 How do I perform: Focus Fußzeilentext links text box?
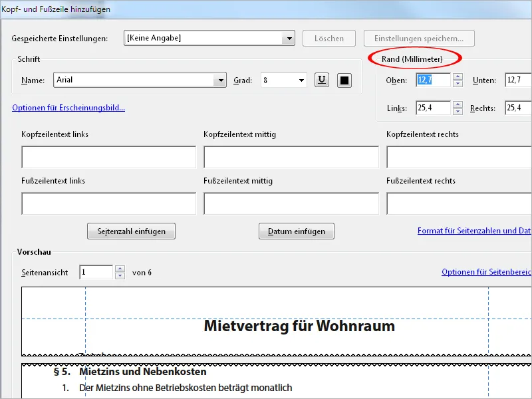click(108, 203)
